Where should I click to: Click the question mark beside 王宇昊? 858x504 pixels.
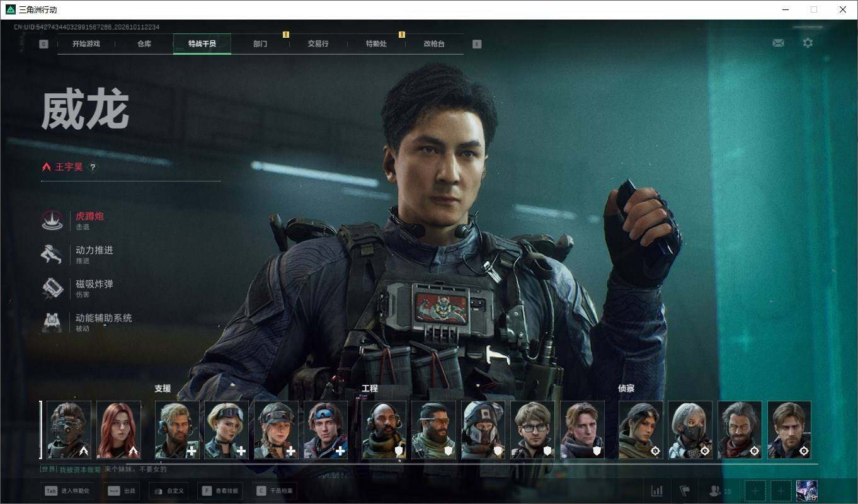[x=93, y=168]
